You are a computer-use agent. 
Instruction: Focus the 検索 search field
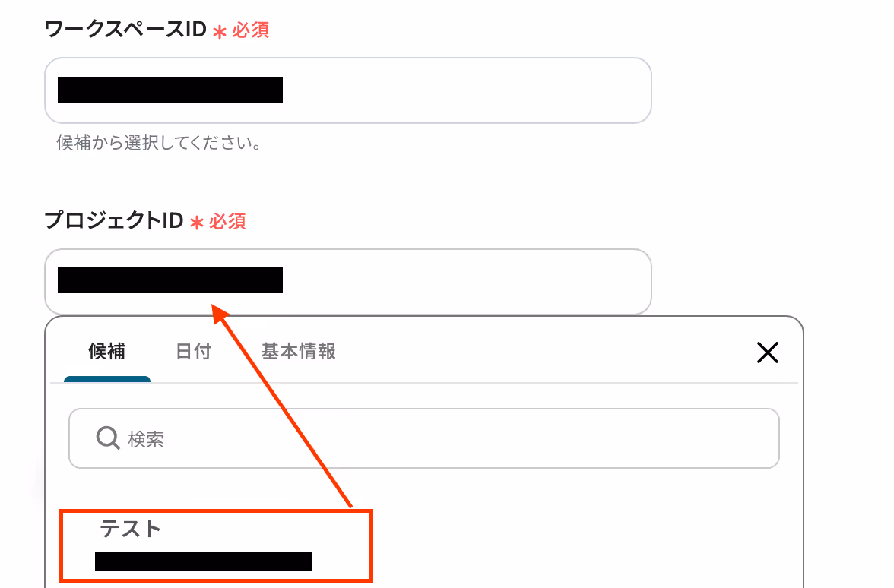coord(423,438)
